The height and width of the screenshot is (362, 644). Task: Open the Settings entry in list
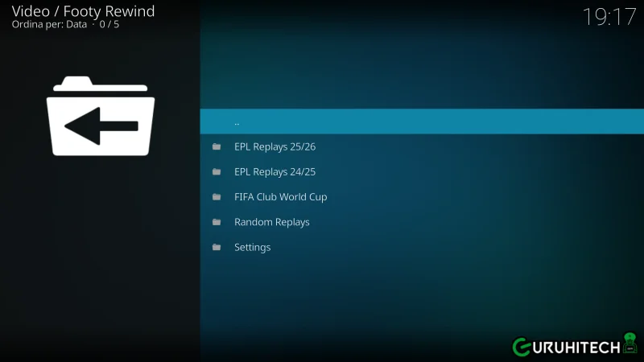[x=422, y=247]
